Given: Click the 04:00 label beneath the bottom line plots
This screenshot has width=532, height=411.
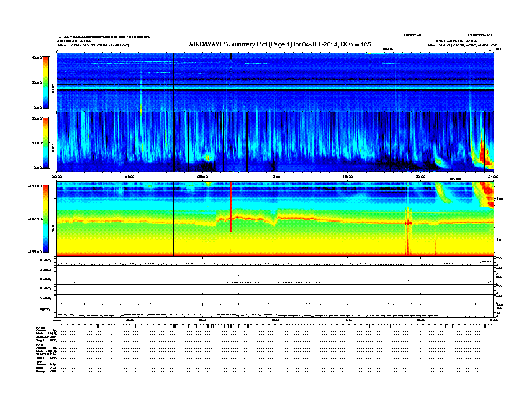Looking at the screenshot, I should coord(130,320).
